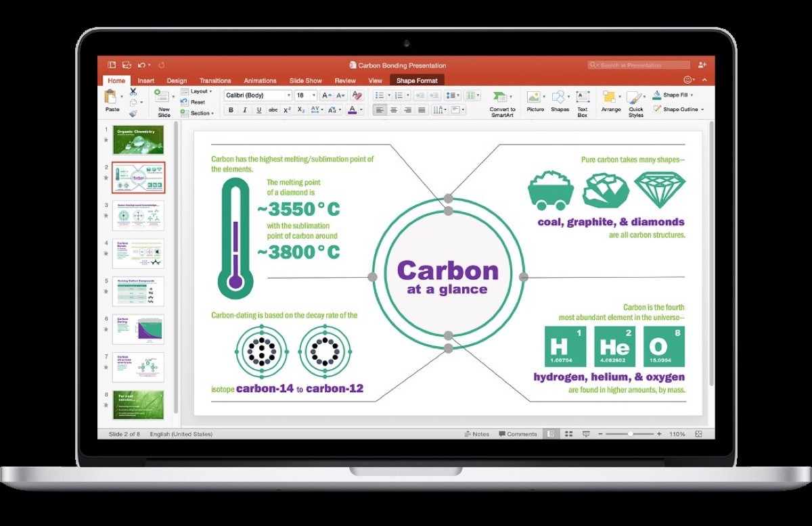The image size is (812, 526).
Task: Decrease list indent level
Action: tap(420, 95)
